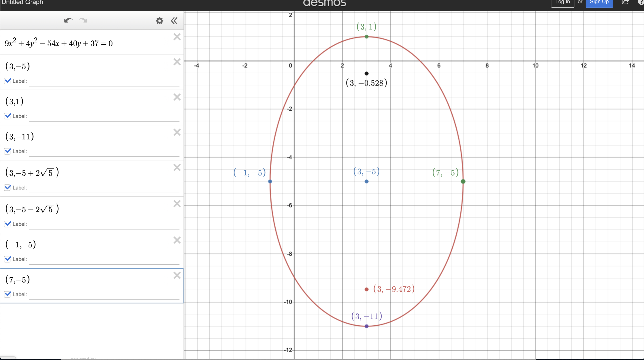Delete the (-1,-5) point expression

click(177, 240)
